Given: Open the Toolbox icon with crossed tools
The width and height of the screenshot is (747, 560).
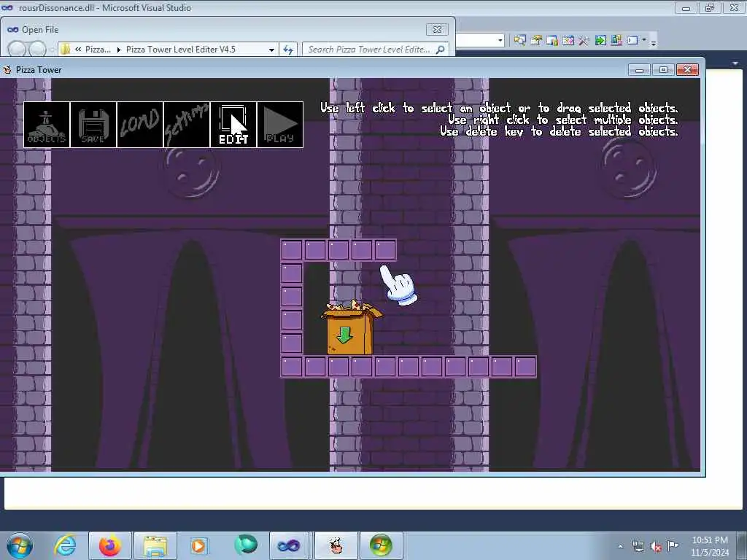Looking at the screenshot, I should point(584,41).
